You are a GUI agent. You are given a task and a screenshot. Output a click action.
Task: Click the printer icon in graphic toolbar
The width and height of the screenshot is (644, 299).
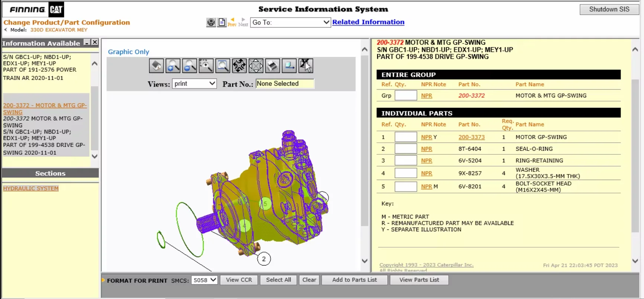pyautogui.click(x=272, y=66)
